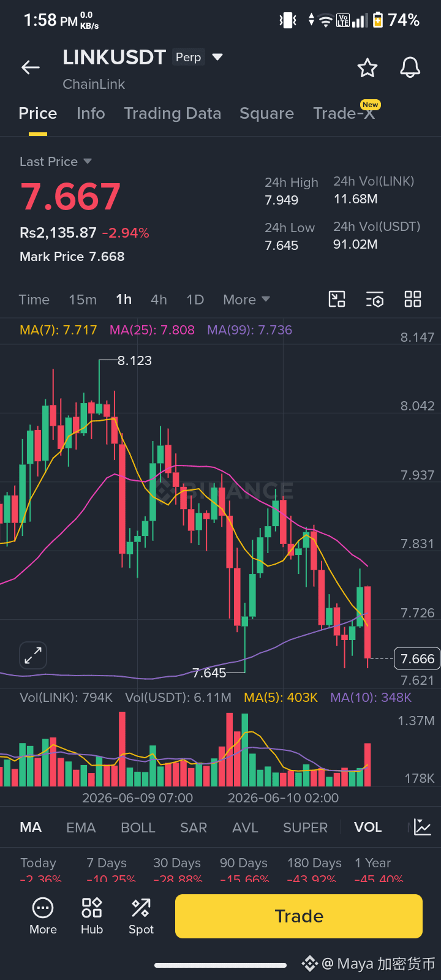Tap the Vol(LINK): 794K label
The image size is (441, 980).
66,697
